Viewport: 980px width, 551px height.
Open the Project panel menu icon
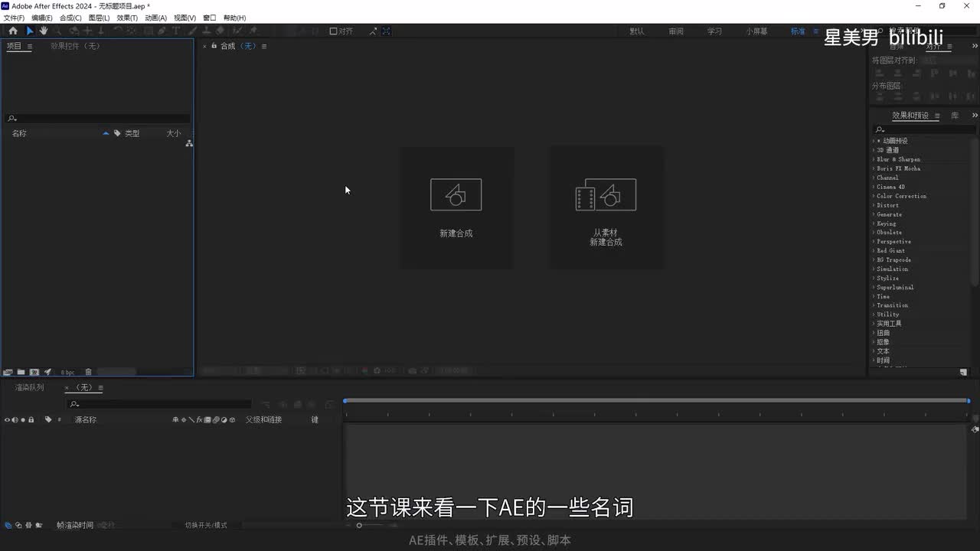click(30, 47)
